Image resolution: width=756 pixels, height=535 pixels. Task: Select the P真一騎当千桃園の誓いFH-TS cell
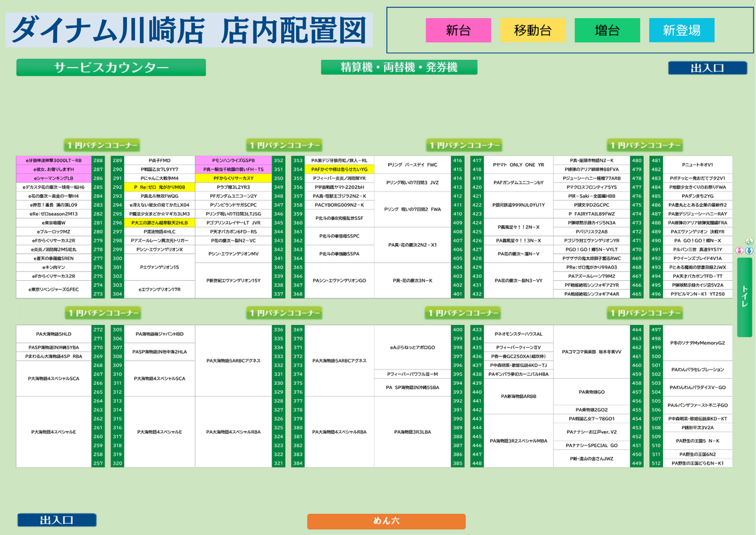[233, 169]
